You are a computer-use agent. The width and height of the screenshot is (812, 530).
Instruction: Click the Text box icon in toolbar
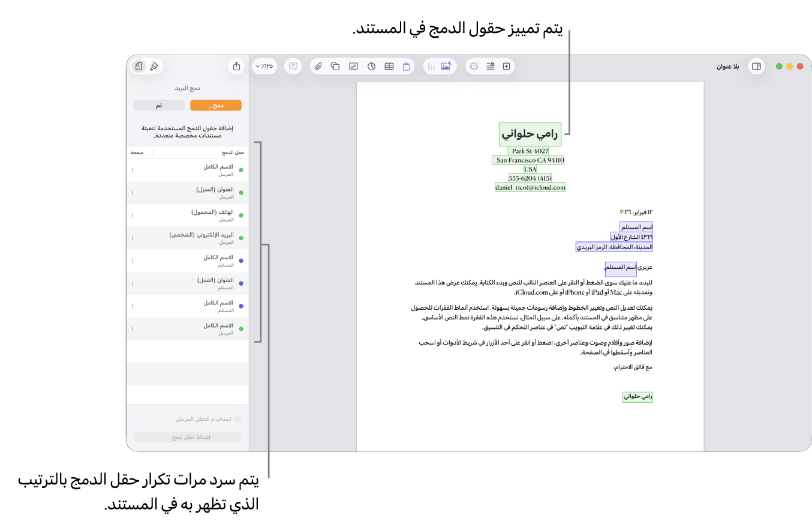tap(354, 66)
